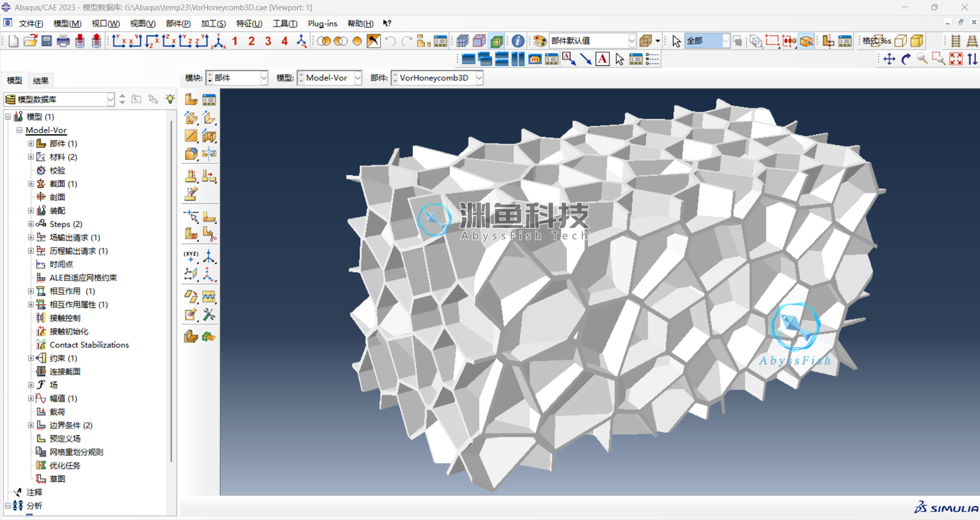Select the Create Cut Extrude tool
The width and height of the screenshot is (980, 520).
209,136
